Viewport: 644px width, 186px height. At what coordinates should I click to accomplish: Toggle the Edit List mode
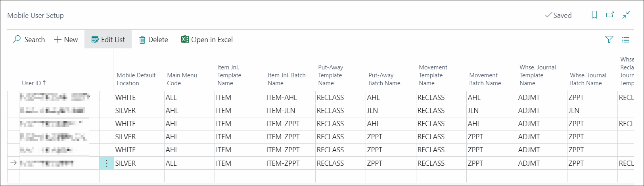click(108, 40)
